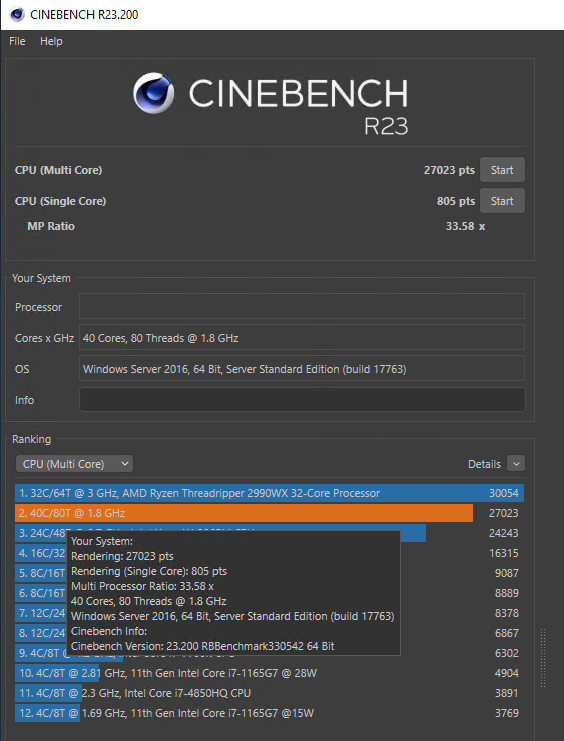Expand the Details dropdown arrow
Image resolution: width=564 pixels, height=741 pixels.
516,464
